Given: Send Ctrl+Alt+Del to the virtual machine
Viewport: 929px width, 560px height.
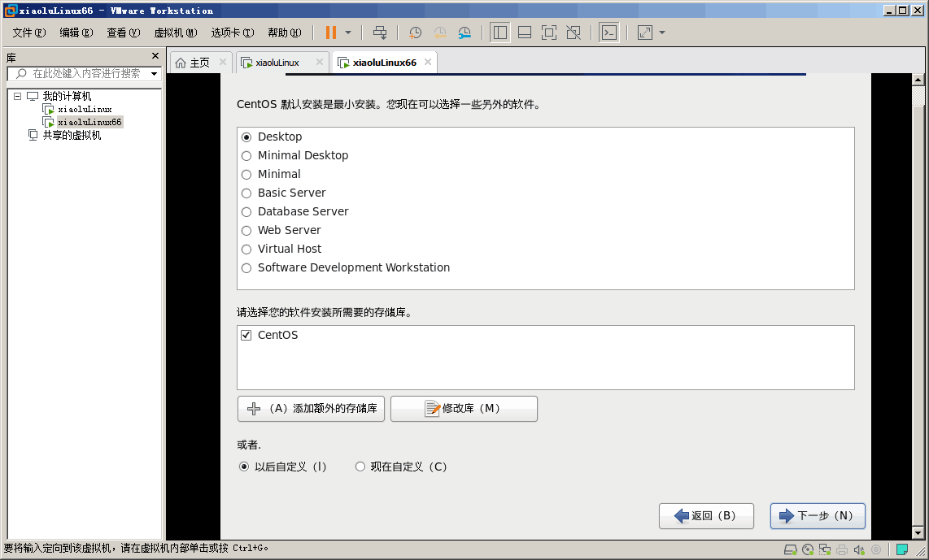Looking at the screenshot, I should pyautogui.click(x=380, y=33).
